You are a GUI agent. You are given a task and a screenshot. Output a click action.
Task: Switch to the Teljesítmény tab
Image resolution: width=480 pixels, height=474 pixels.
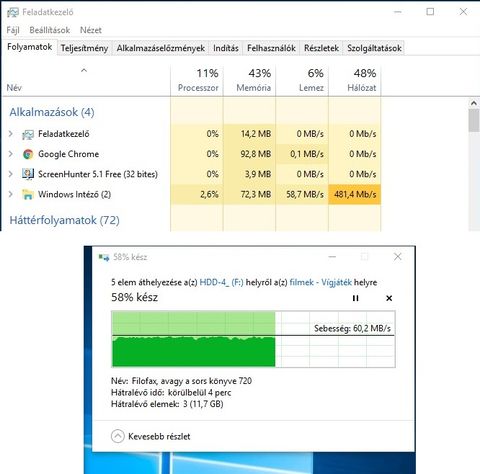click(84, 48)
